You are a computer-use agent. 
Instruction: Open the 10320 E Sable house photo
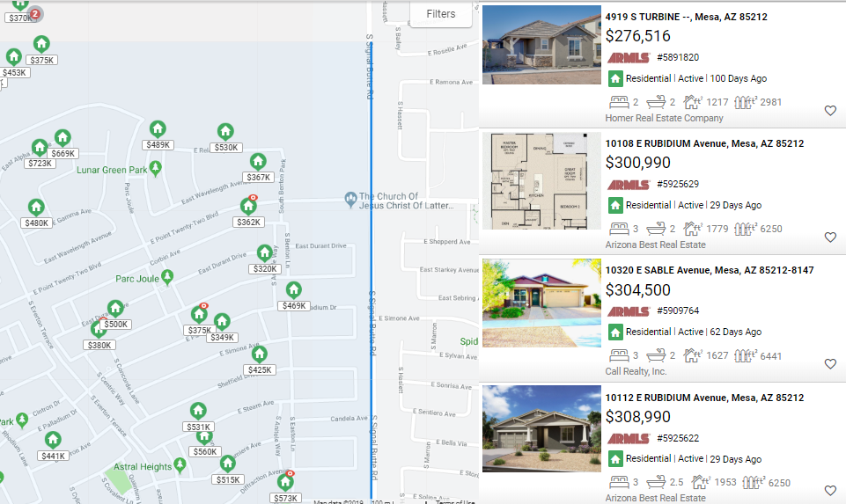pos(541,303)
